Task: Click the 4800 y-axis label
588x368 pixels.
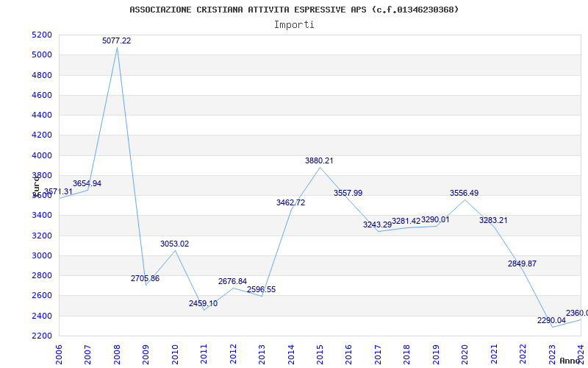Action: click(42, 75)
